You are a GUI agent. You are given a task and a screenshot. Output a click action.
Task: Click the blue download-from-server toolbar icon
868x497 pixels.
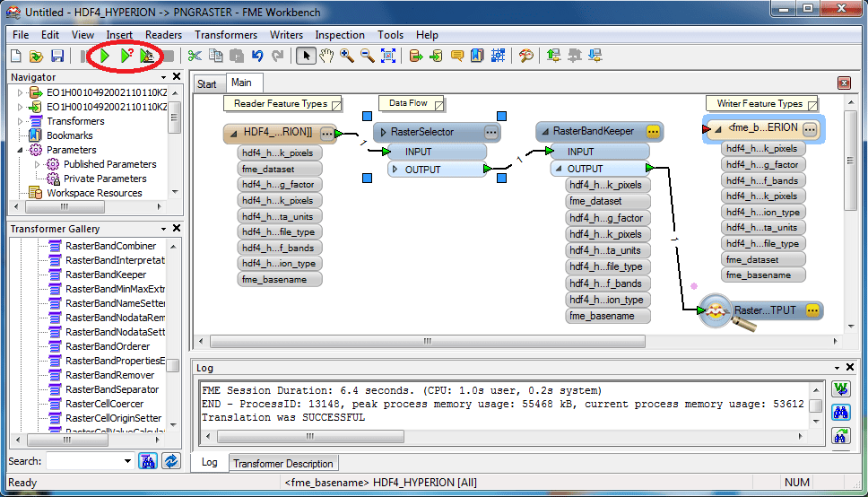595,56
